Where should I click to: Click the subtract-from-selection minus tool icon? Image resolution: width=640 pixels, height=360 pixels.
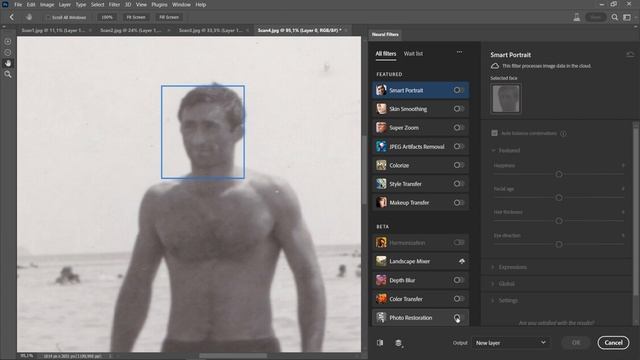pos(8,53)
